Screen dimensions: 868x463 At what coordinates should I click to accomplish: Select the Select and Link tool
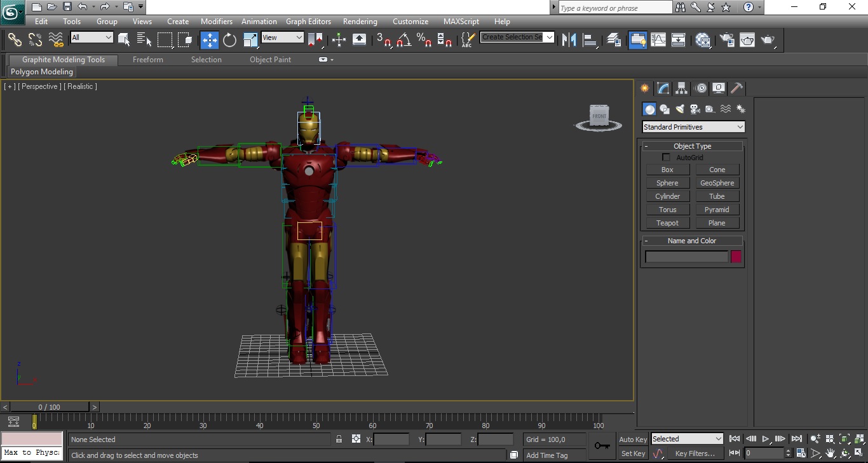[x=15, y=39]
